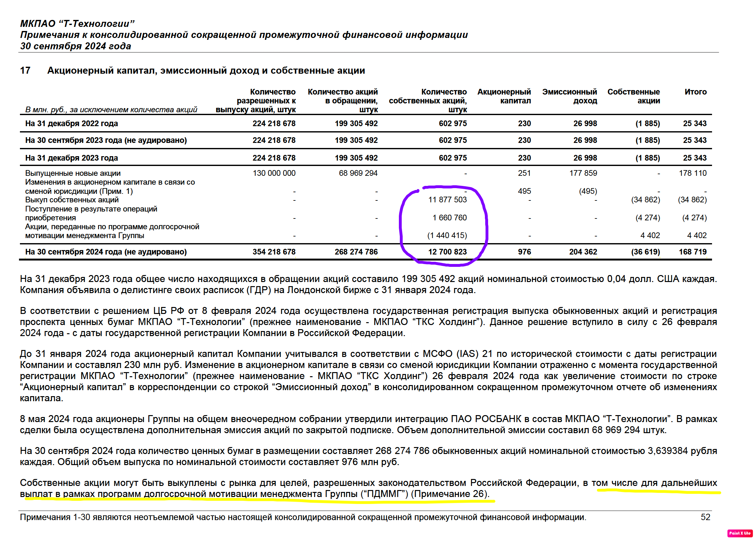Click the 130 000 000 authorized shares cell

pos(274,173)
